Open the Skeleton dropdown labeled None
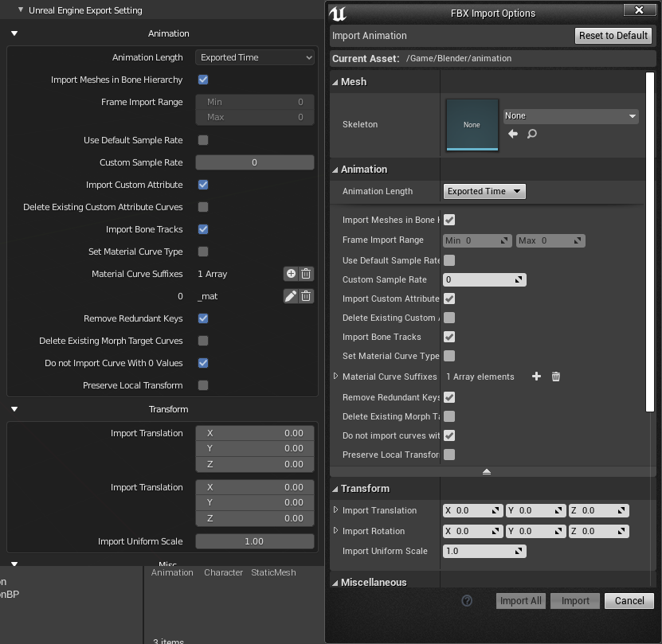Image resolution: width=662 pixels, height=644 pixels. [570, 115]
